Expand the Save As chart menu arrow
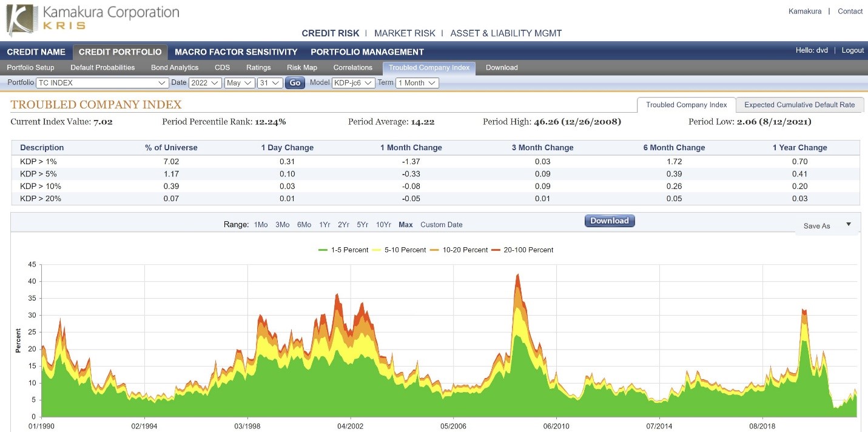Image resolution: width=868 pixels, height=432 pixels. (x=848, y=225)
